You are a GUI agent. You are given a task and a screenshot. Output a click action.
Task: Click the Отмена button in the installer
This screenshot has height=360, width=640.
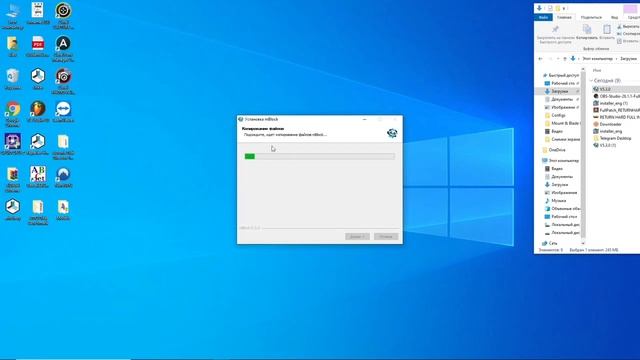[x=386, y=236]
